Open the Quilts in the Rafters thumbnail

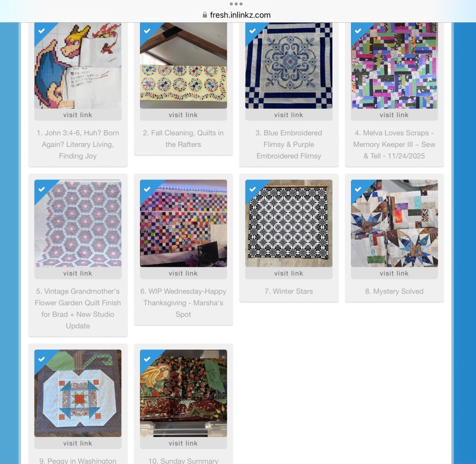pos(183,65)
